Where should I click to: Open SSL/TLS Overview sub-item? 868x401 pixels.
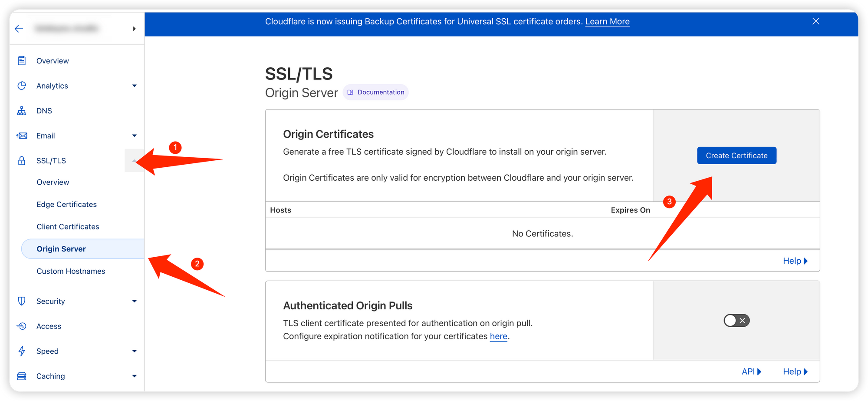(53, 182)
